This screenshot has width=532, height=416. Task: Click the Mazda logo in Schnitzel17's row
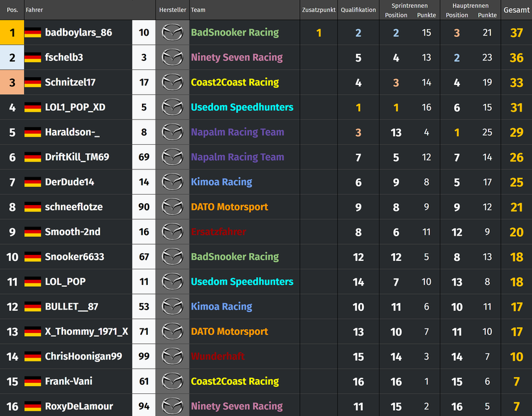[173, 82]
